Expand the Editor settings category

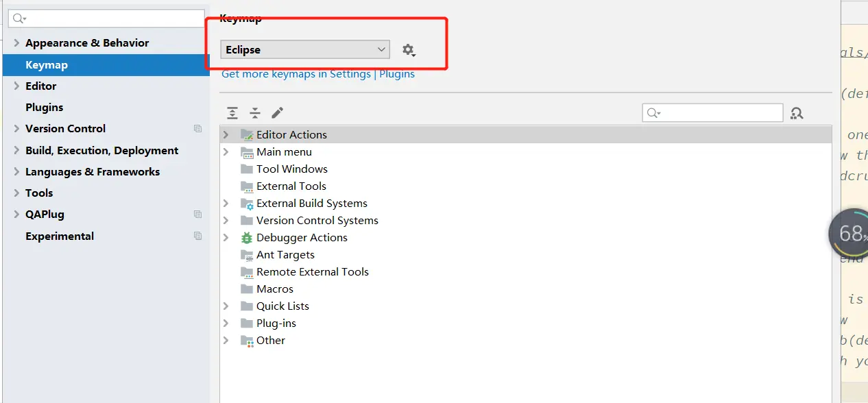click(16, 86)
